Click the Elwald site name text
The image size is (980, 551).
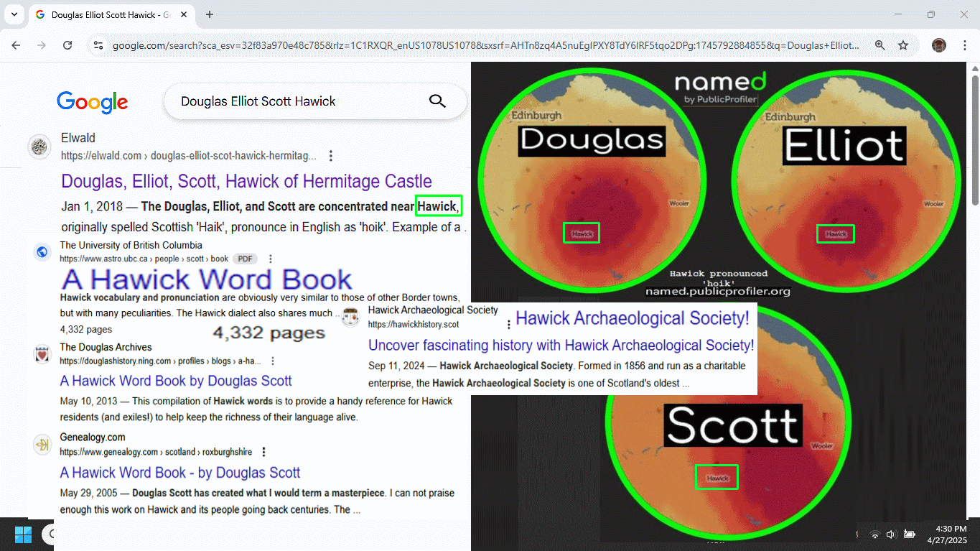tap(78, 138)
